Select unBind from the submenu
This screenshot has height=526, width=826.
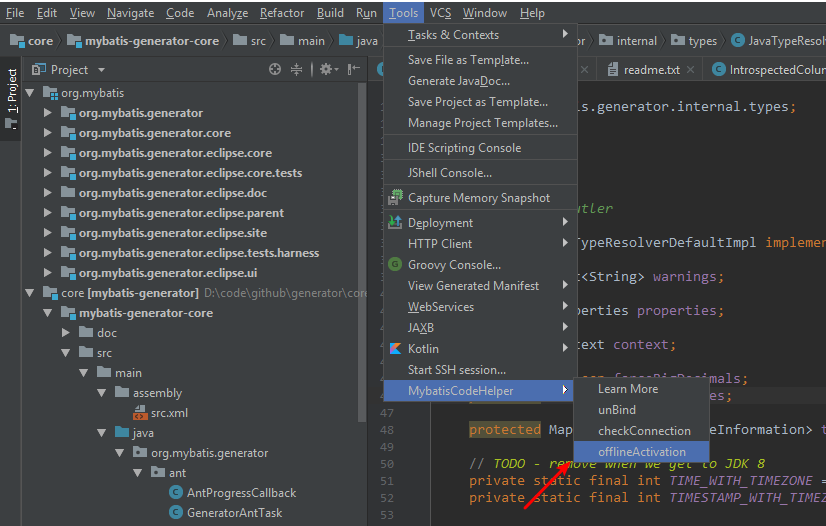[x=642, y=410]
